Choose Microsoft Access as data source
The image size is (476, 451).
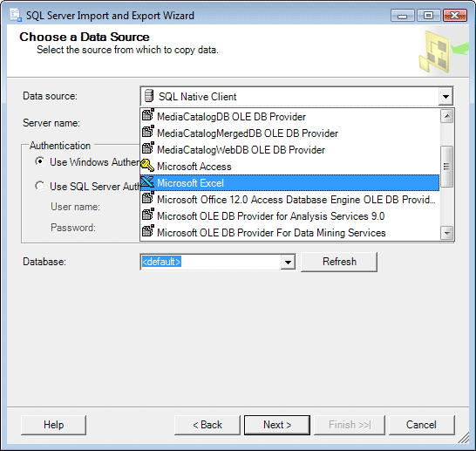tap(289, 167)
